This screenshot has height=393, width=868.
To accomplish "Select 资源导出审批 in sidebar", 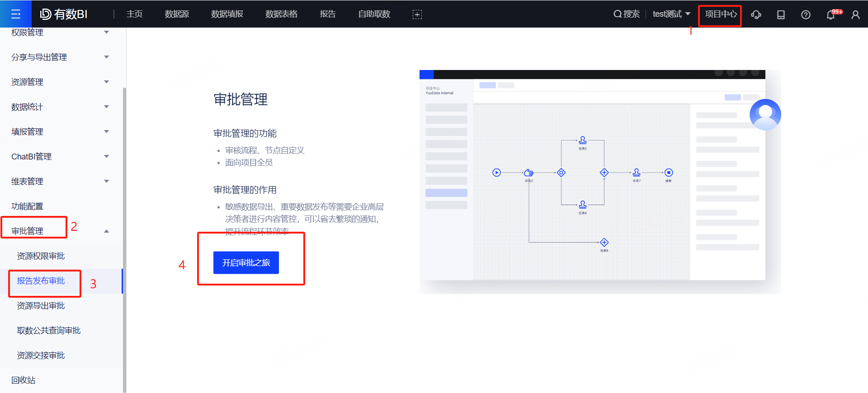I will 41,305.
